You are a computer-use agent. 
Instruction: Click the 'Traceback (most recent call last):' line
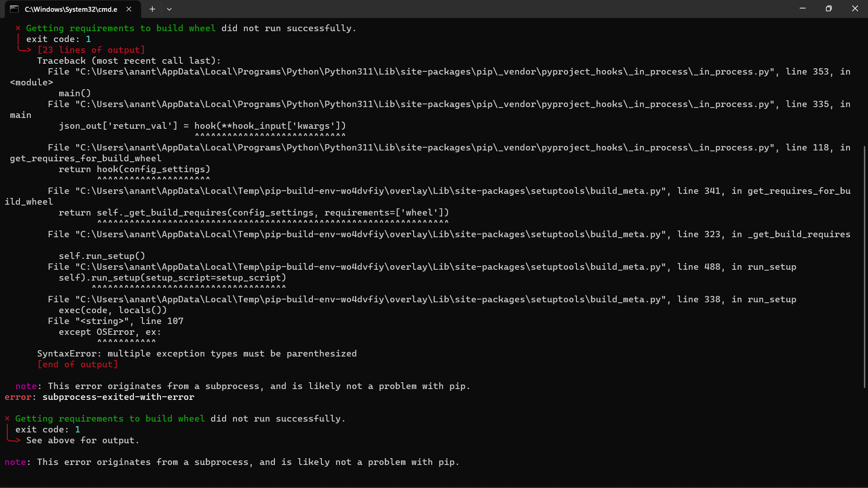click(129, 61)
